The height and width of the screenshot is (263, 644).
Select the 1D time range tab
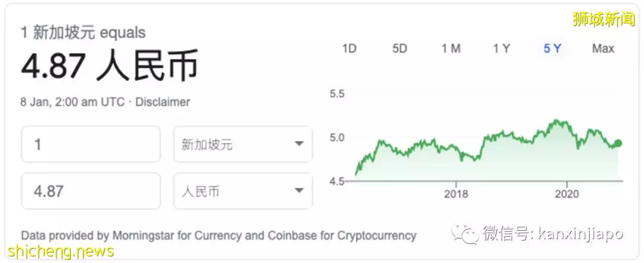click(349, 48)
